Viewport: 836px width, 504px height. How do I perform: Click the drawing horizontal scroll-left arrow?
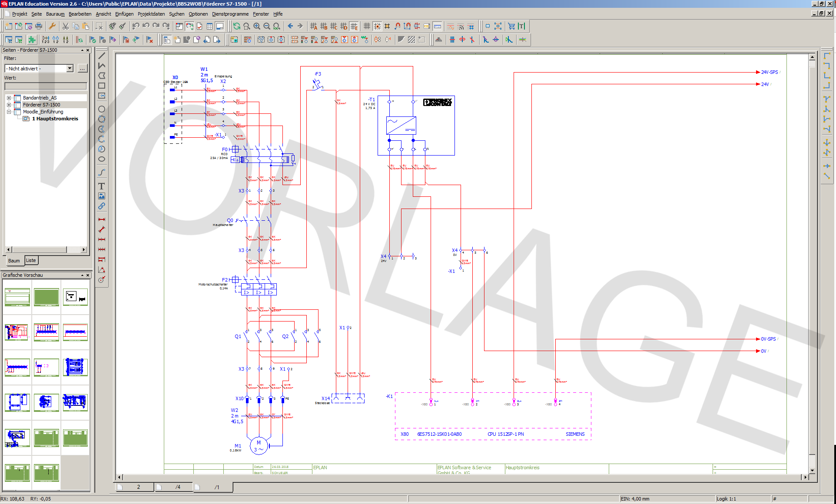[119, 477]
